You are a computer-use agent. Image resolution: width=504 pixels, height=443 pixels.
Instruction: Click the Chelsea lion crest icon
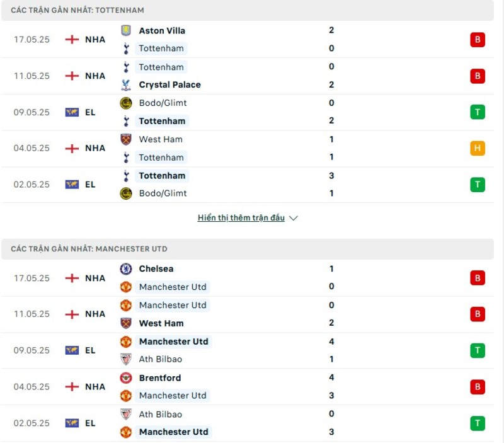coord(127,268)
